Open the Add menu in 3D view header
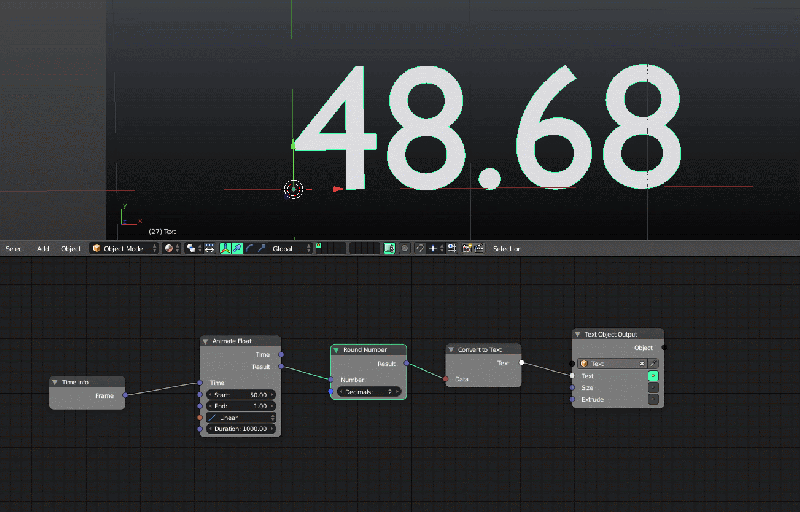The image size is (800, 512). pos(43,248)
